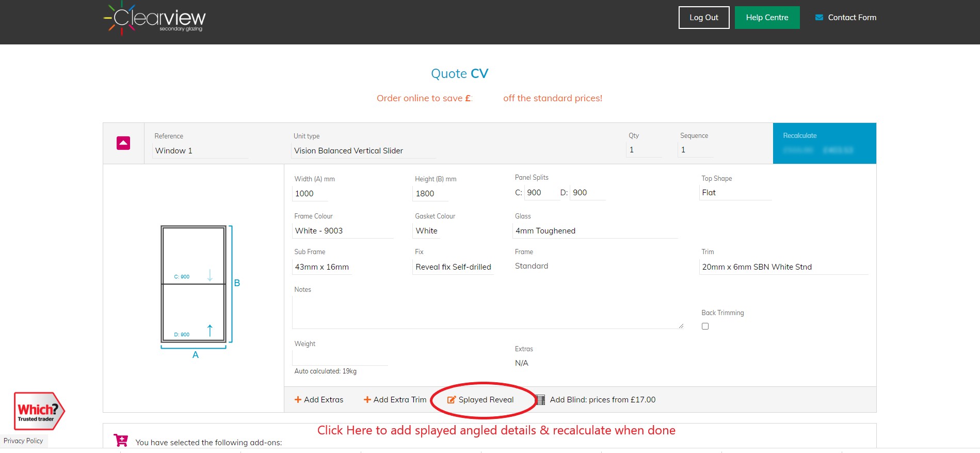
Task: Open the Fix Reveal fix Self-drilled dropdown
Action: [x=454, y=267]
